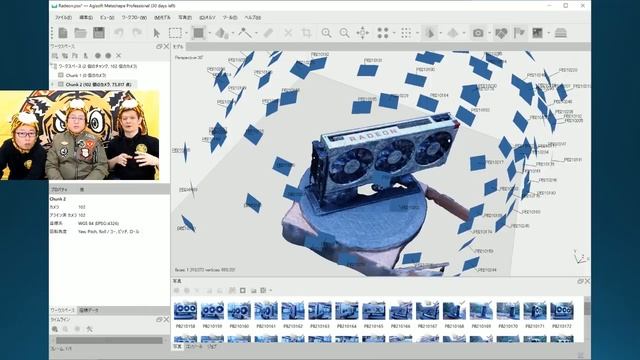Expand the Chunk 2 tree node
This screenshot has width=640, height=360.
(x=53, y=84)
